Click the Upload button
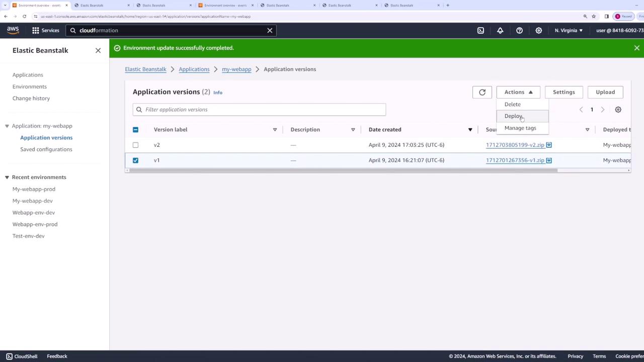Viewport: 644px width, 362px height. (x=605, y=92)
